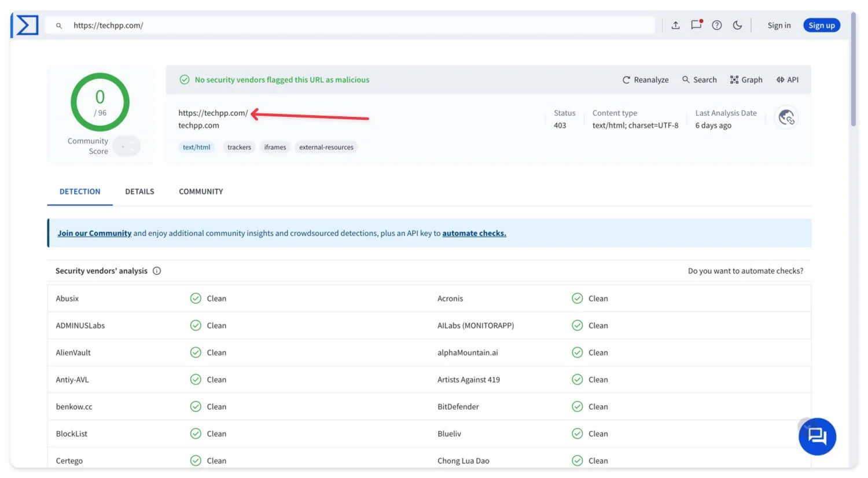This screenshot has width=868, height=478.
Task: Click the BitDefender vendor name
Action: pos(458,407)
